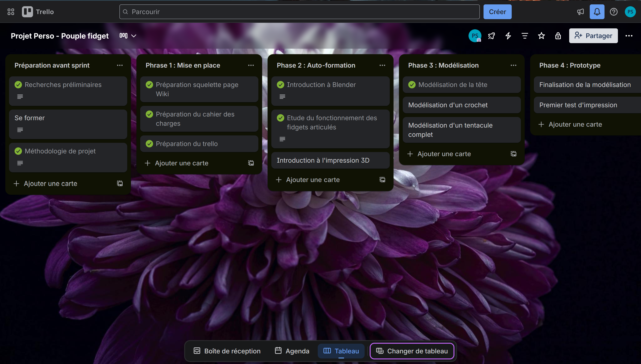Image resolution: width=641 pixels, height=364 pixels.
Task: Open the automation lightning bolt menu
Action: (508, 36)
